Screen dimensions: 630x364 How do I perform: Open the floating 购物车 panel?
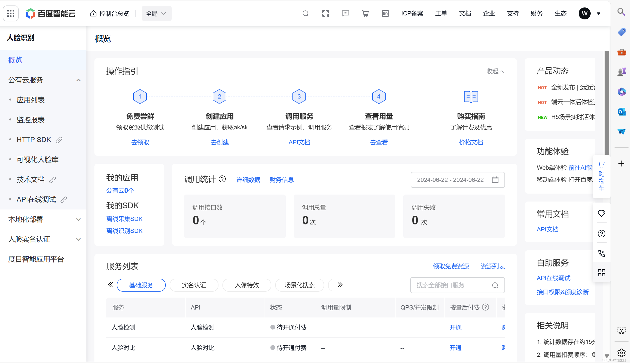tap(601, 176)
